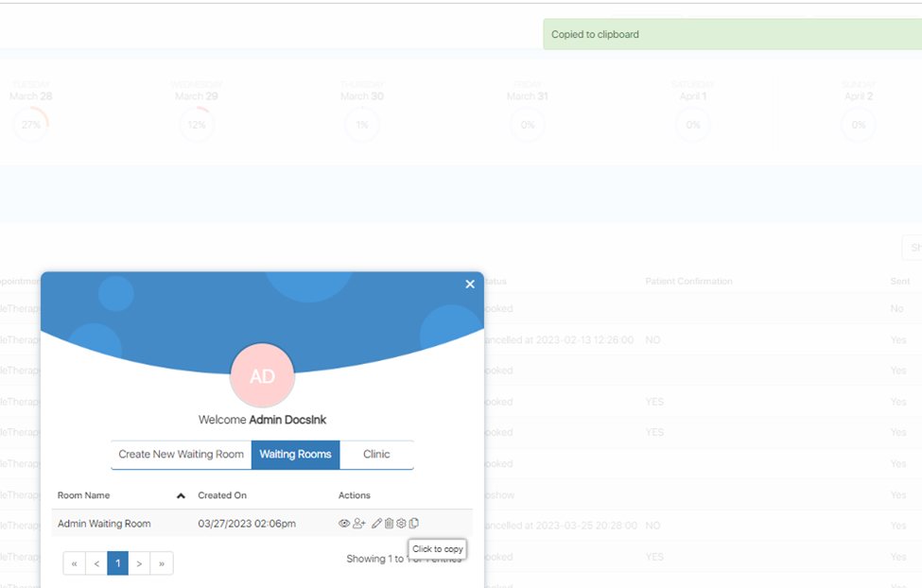Click the Patient Confirmation column header
The height and width of the screenshot is (588, 922).
click(688, 281)
